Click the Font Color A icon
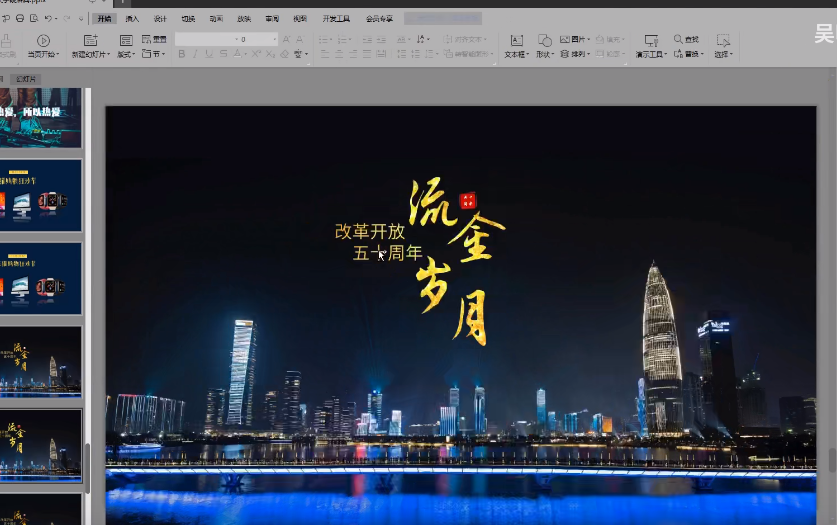 click(x=236, y=54)
